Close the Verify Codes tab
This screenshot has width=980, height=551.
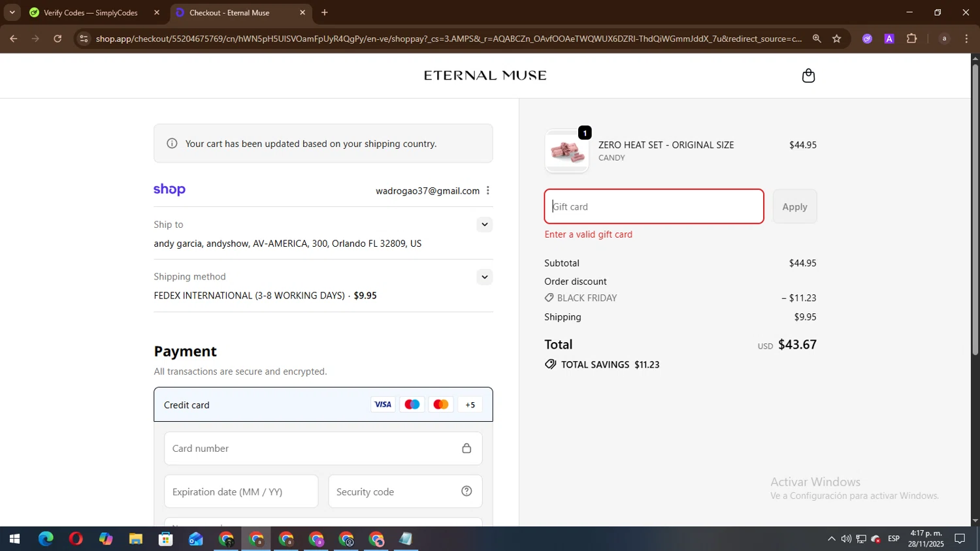coord(157,12)
